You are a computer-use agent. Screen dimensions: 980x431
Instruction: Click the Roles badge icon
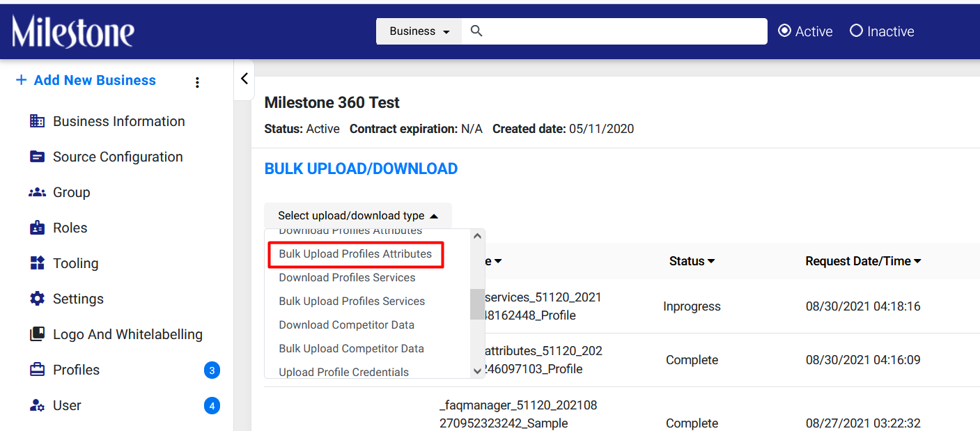pyautogui.click(x=37, y=228)
